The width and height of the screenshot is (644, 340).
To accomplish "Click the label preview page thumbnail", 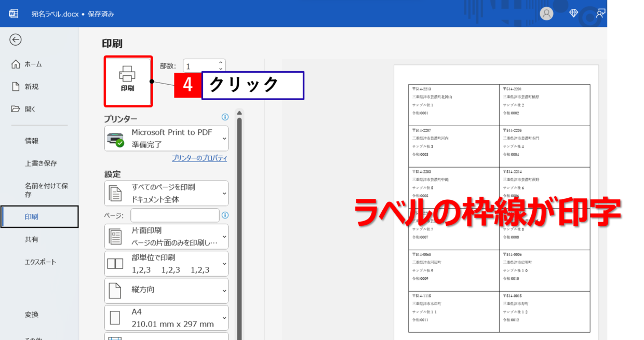I will click(496, 202).
